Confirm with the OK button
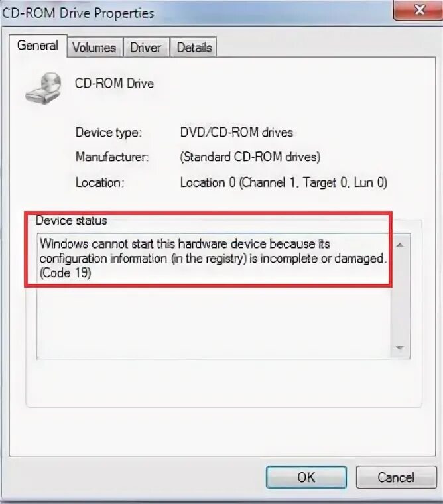 (306, 477)
